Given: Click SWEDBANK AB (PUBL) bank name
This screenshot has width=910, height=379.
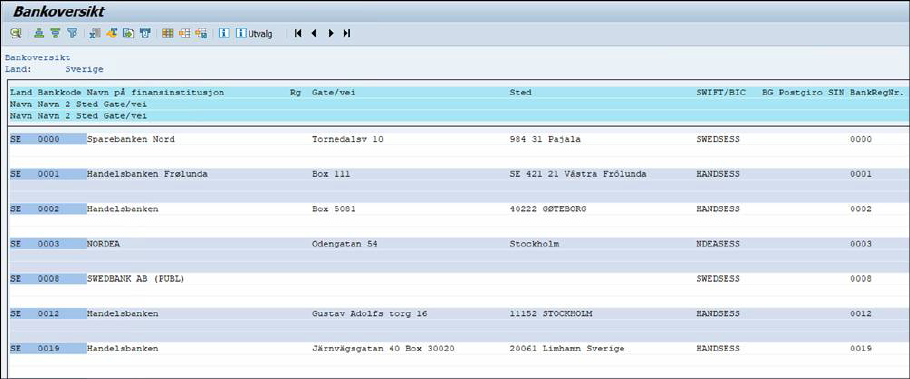Looking at the screenshot, I should (x=135, y=279).
